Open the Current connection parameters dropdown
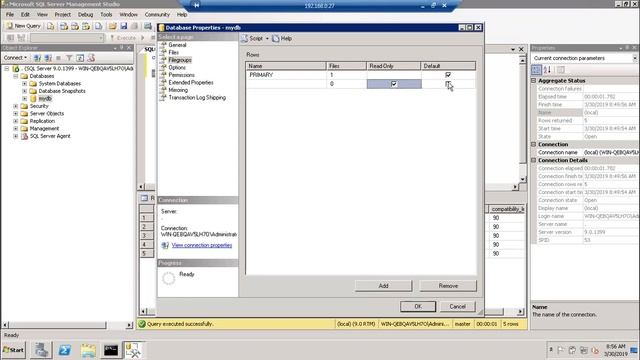 tap(635, 58)
